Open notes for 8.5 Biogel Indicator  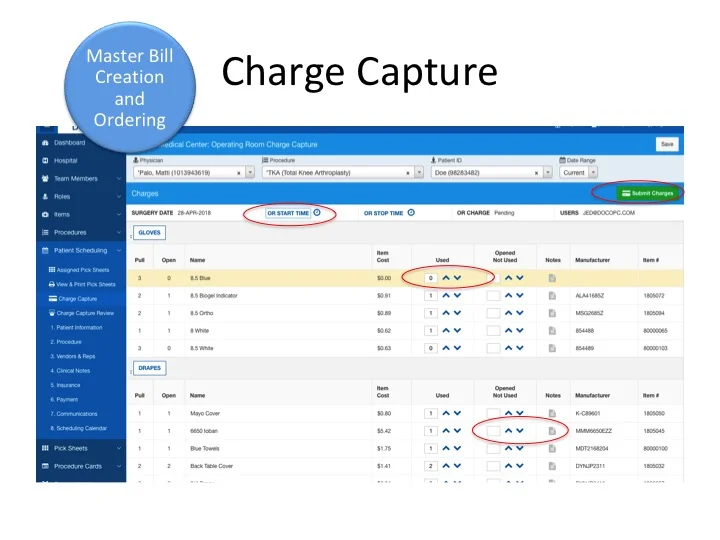click(552, 296)
